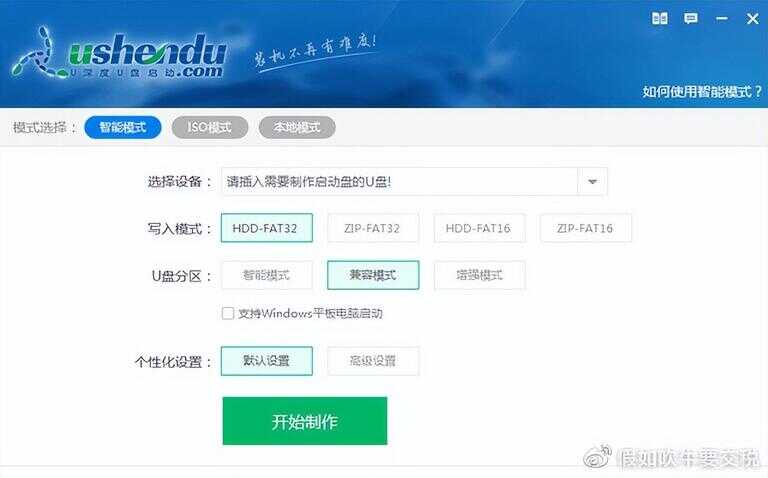768x478 pixels.
Task: Close the ushendu window with X icon
Action: (x=752, y=19)
